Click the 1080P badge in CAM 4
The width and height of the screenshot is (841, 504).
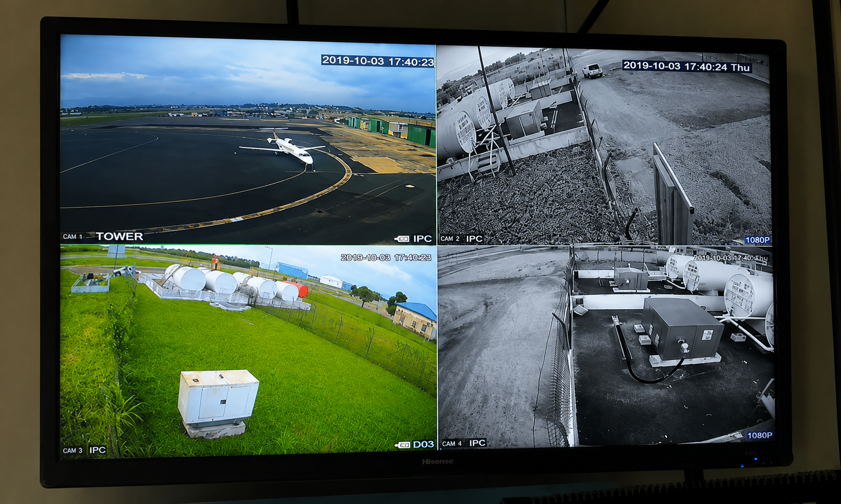pos(759,435)
